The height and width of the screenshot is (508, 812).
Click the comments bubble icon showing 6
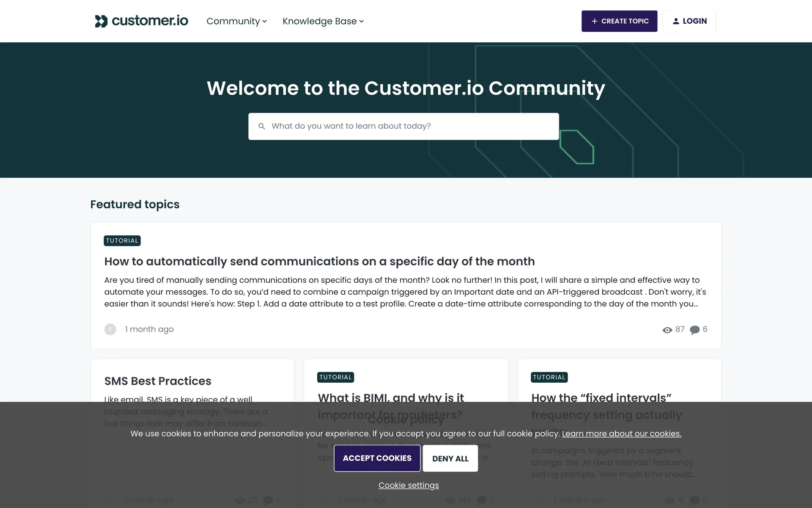tap(694, 330)
